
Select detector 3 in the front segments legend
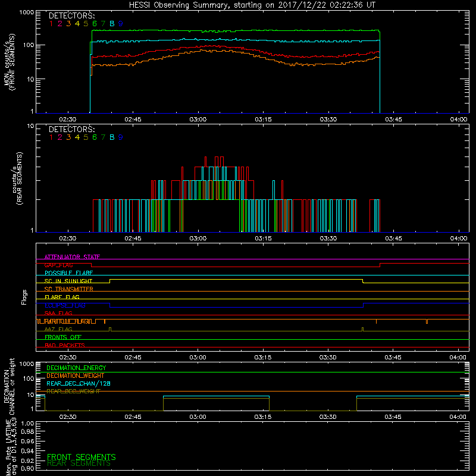click(x=68, y=24)
